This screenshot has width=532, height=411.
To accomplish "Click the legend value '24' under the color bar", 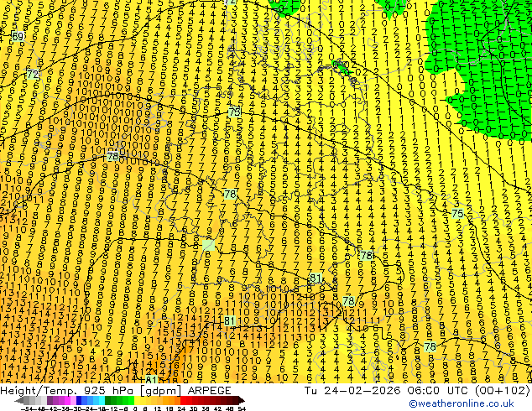I will 181,408.
